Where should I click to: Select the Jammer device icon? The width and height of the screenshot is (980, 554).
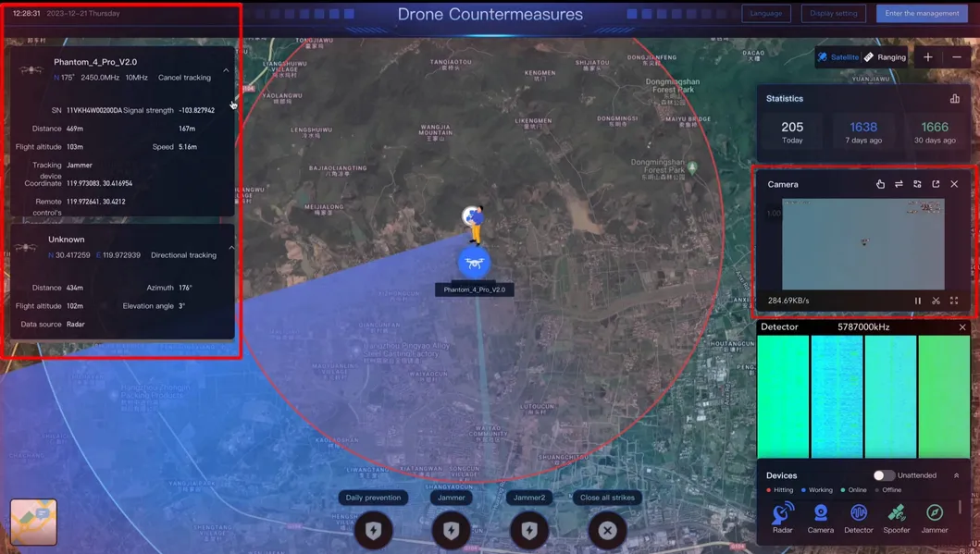pos(934,511)
